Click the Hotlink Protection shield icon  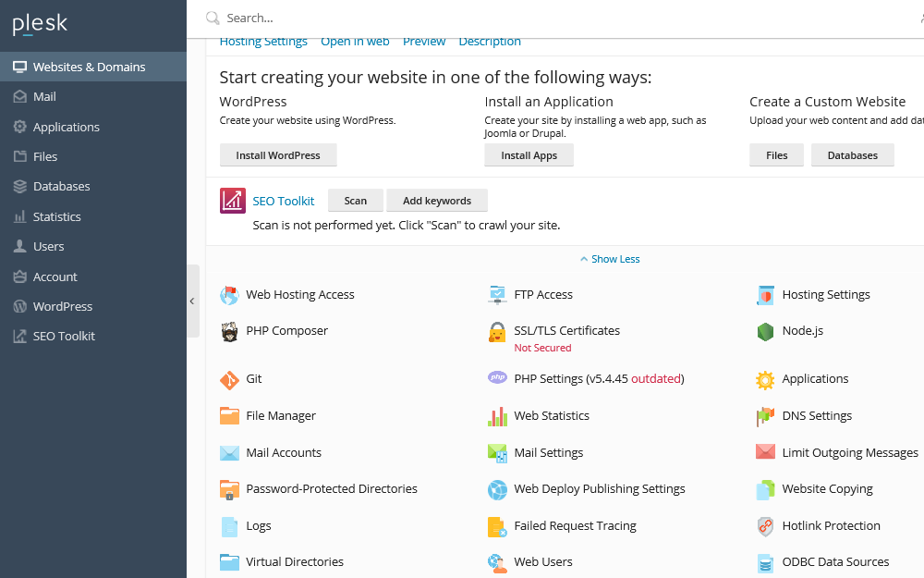point(765,527)
